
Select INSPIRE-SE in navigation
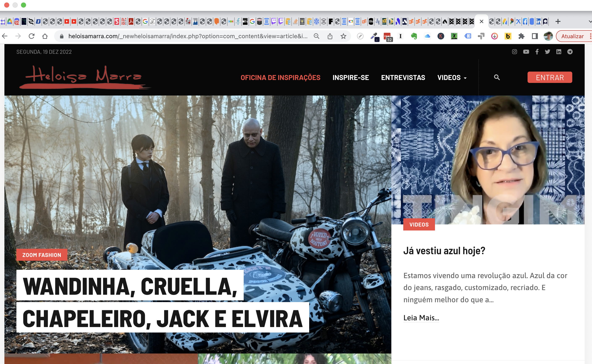[x=351, y=77]
